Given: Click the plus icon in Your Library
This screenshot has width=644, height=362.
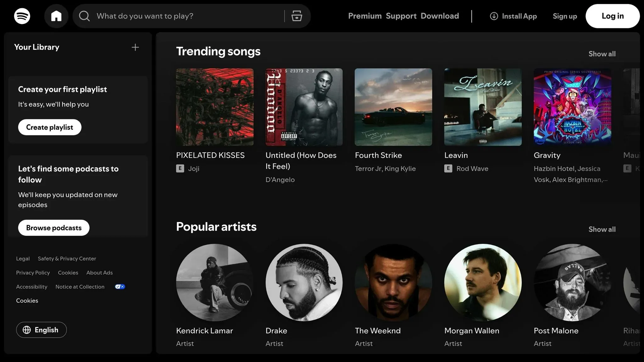Looking at the screenshot, I should [x=135, y=47].
